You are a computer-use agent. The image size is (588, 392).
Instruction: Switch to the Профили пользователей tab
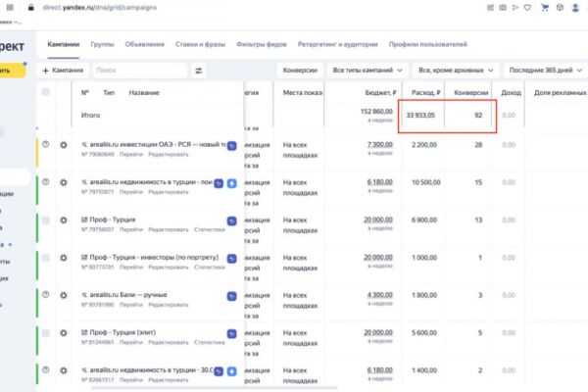click(x=428, y=44)
